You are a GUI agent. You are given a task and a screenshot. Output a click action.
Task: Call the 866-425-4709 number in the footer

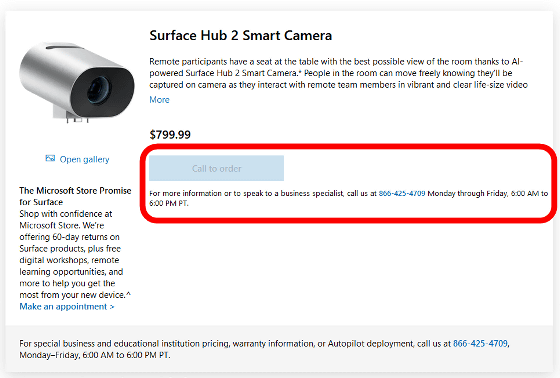(480, 343)
